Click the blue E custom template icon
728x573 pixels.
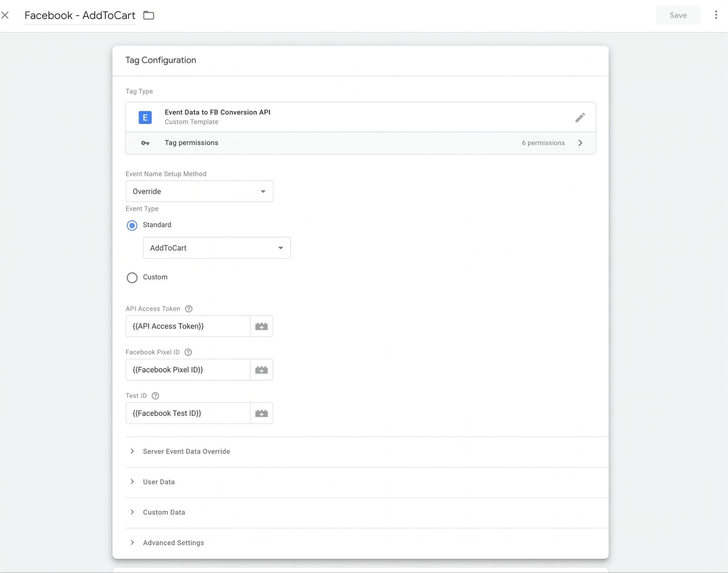pyautogui.click(x=145, y=117)
